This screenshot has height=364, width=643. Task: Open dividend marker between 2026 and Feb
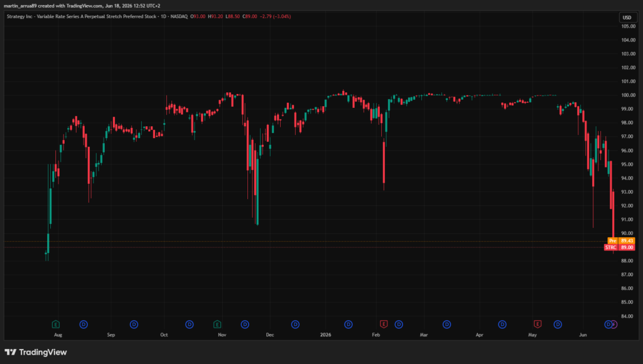pos(348,324)
